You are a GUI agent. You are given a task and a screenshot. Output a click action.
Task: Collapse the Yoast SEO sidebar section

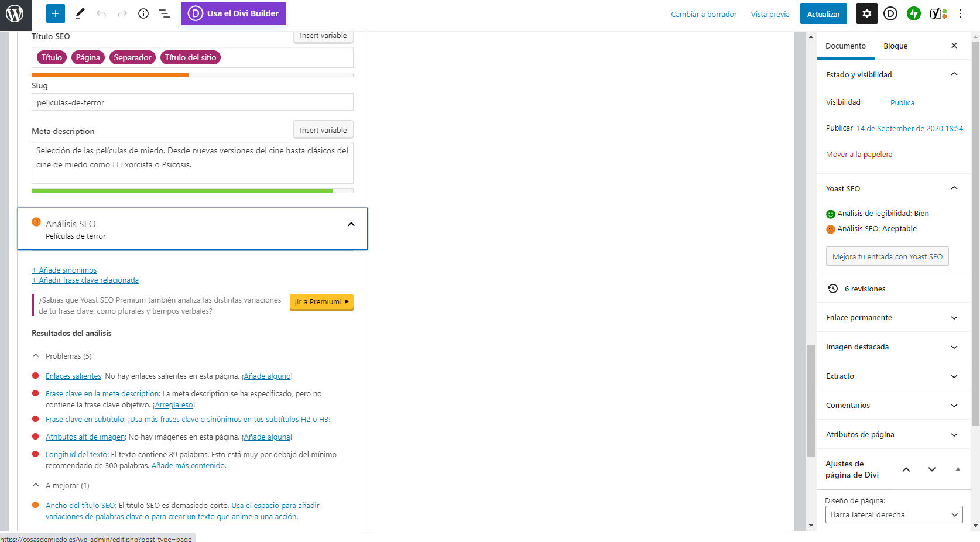954,188
